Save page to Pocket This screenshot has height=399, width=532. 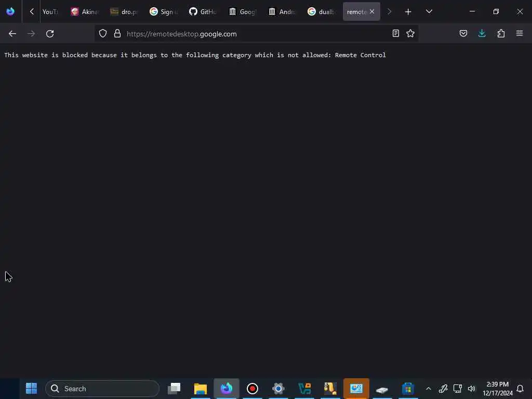[x=463, y=34]
